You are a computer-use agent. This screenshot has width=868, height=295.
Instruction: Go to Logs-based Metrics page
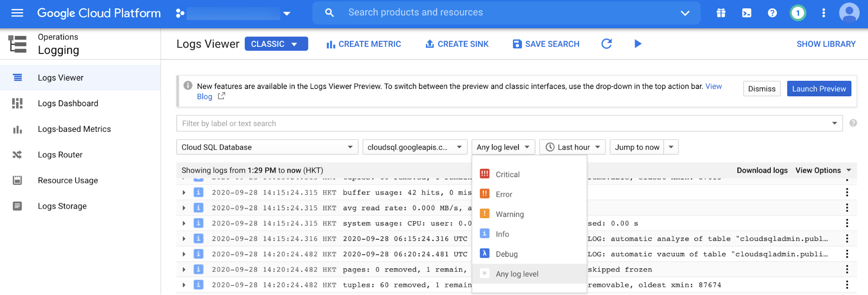pos(74,129)
